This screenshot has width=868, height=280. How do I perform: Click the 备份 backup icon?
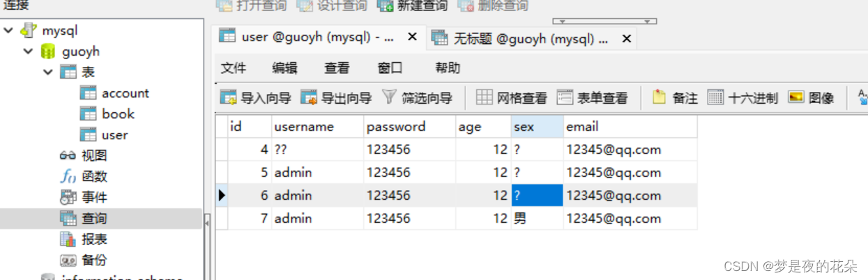tap(68, 260)
